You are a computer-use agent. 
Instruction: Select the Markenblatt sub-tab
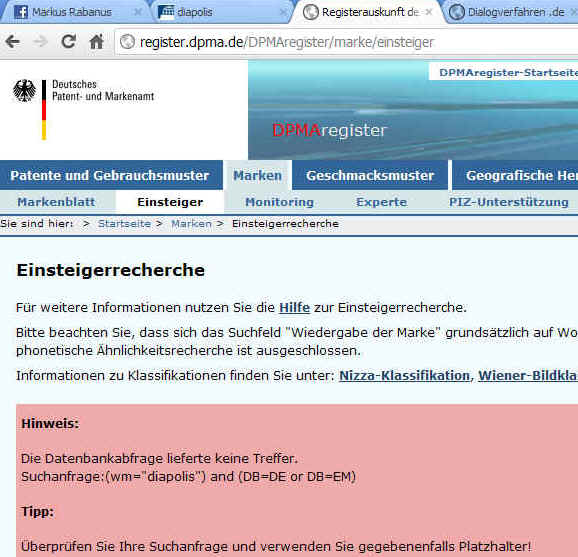(56, 202)
